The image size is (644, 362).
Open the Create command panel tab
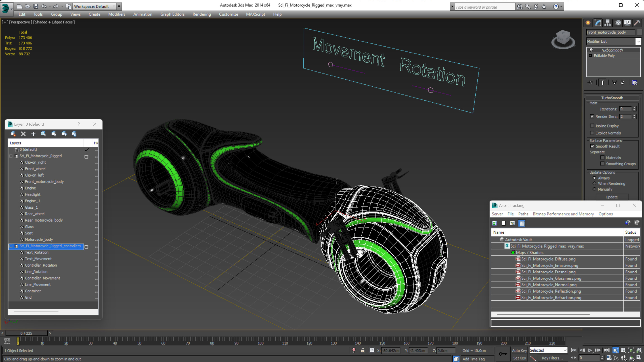pyautogui.click(x=588, y=23)
